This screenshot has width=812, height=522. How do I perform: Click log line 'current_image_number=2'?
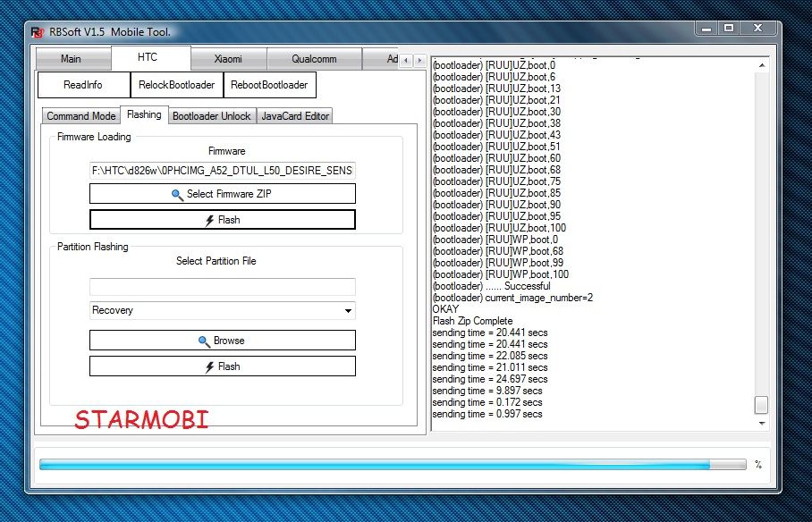[512, 298]
